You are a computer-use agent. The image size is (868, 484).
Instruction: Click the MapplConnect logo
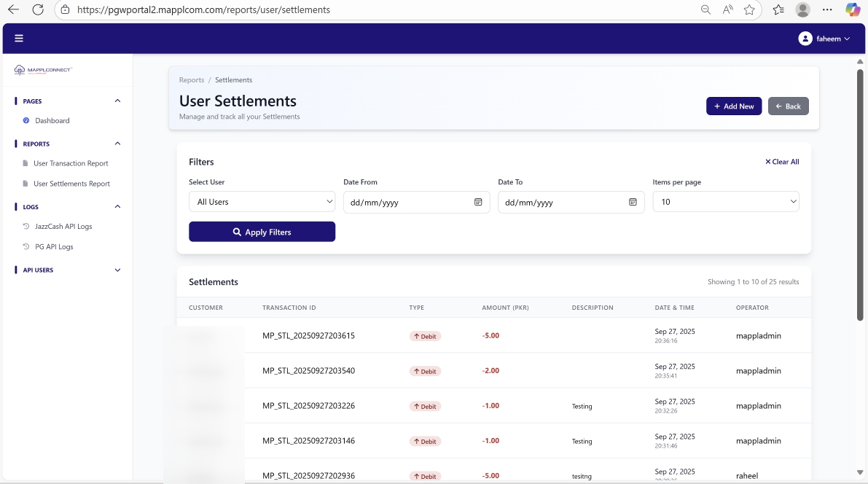[x=44, y=70]
